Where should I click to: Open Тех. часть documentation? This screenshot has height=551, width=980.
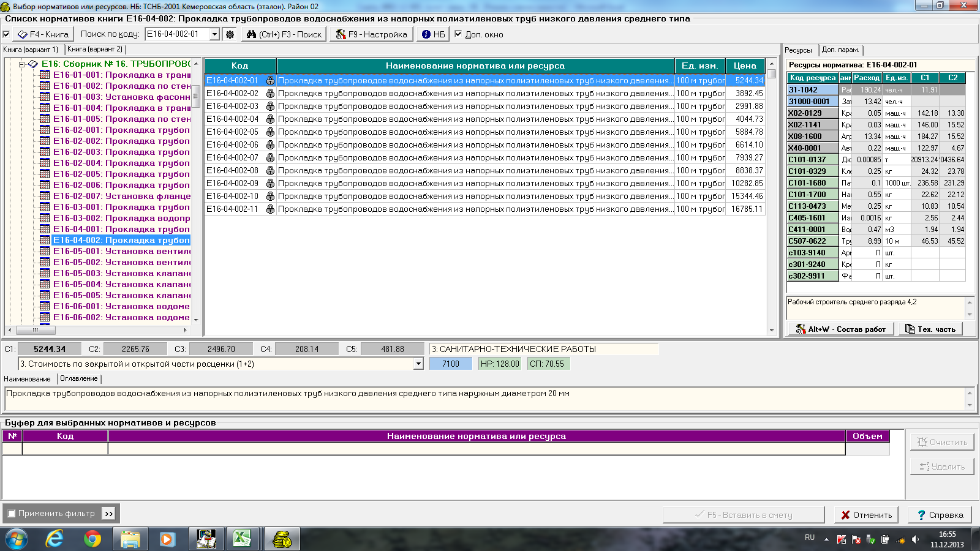930,329
